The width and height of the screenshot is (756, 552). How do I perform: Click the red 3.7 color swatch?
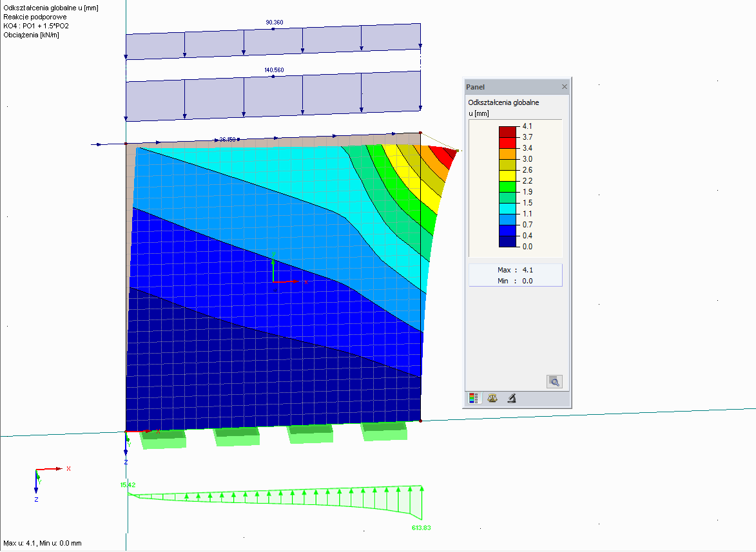click(508, 142)
